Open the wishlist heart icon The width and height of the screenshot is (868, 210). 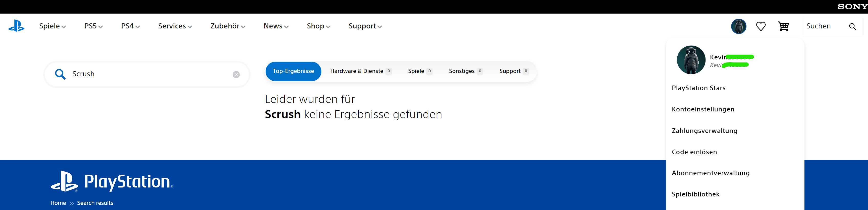click(x=761, y=26)
